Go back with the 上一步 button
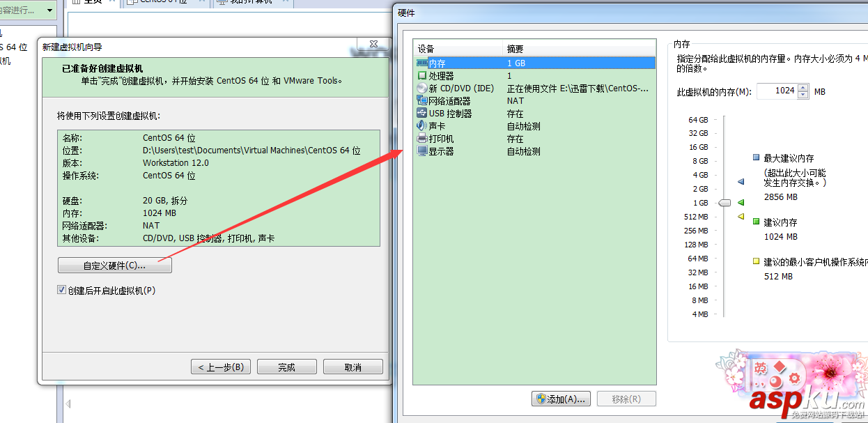Image resolution: width=868 pixels, height=423 pixels. coord(221,367)
